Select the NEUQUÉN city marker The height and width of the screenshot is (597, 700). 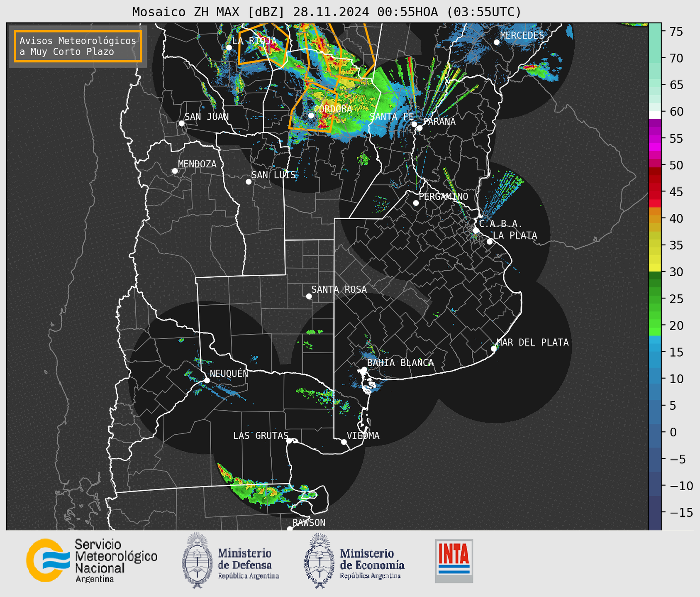207,380
